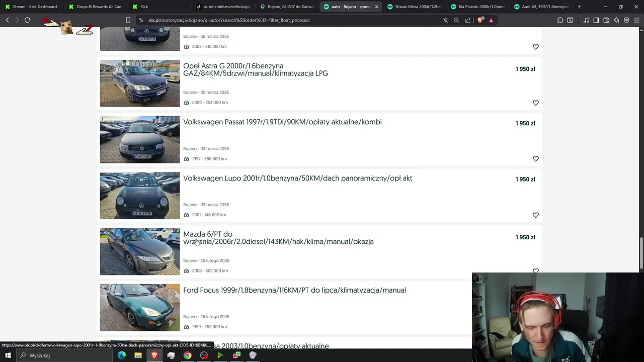Click the Volkswagen Passat thumbnail photo
The image size is (644, 362).
click(139, 140)
